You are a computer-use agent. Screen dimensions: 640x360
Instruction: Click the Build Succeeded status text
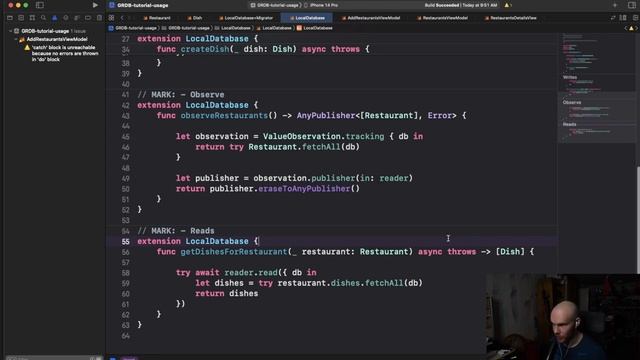[x=460, y=5]
